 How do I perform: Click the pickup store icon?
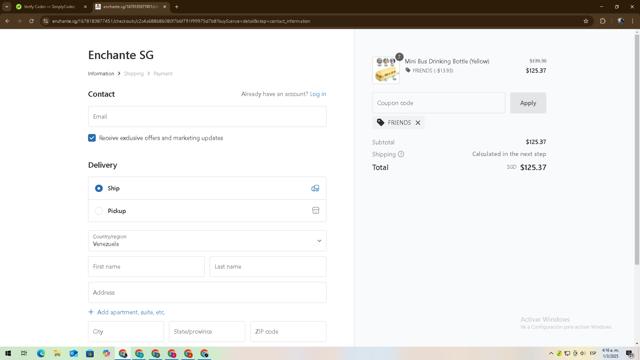pyautogui.click(x=316, y=211)
